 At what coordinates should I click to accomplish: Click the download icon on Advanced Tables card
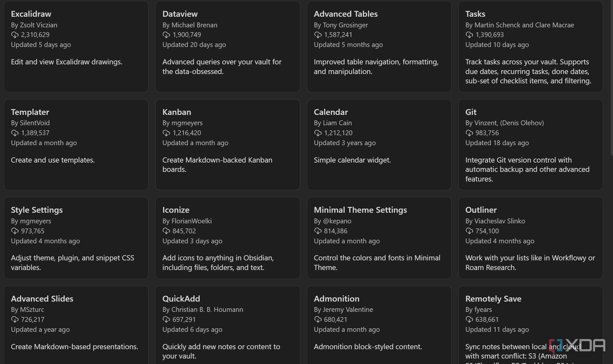click(318, 35)
